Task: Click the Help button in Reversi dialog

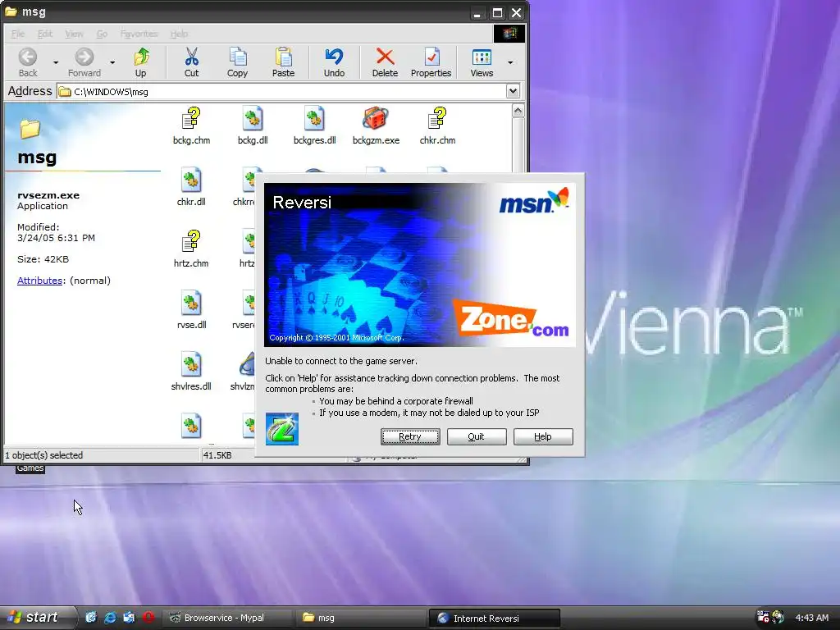Action: pos(543,436)
